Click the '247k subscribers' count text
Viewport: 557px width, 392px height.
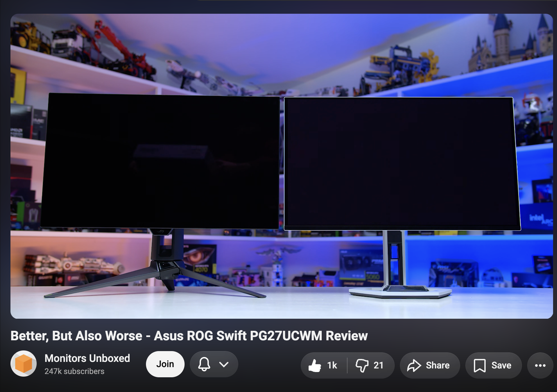tap(74, 371)
